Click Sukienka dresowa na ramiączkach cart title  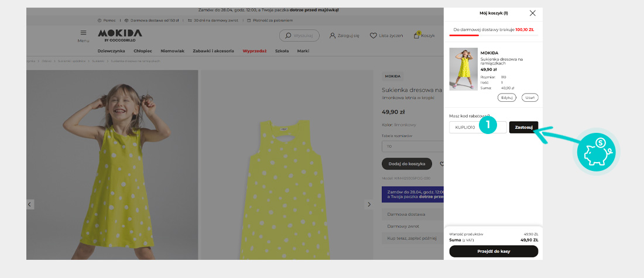[502, 61]
